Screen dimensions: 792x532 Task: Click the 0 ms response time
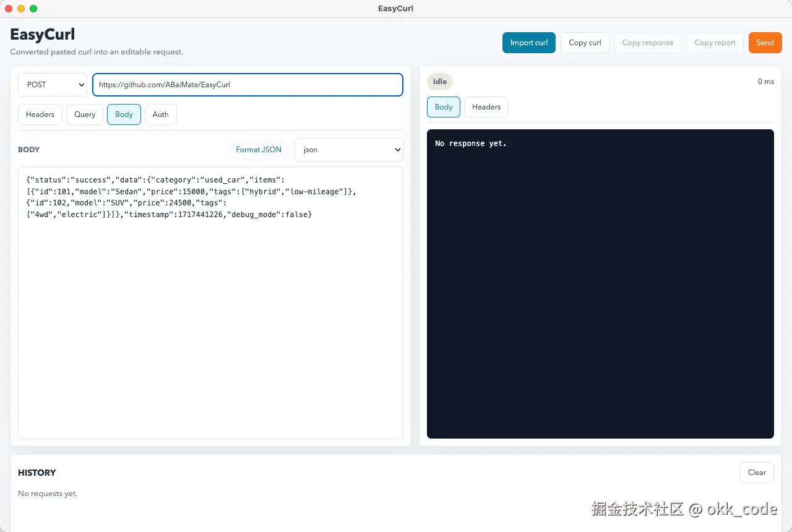[x=766, y=82]
